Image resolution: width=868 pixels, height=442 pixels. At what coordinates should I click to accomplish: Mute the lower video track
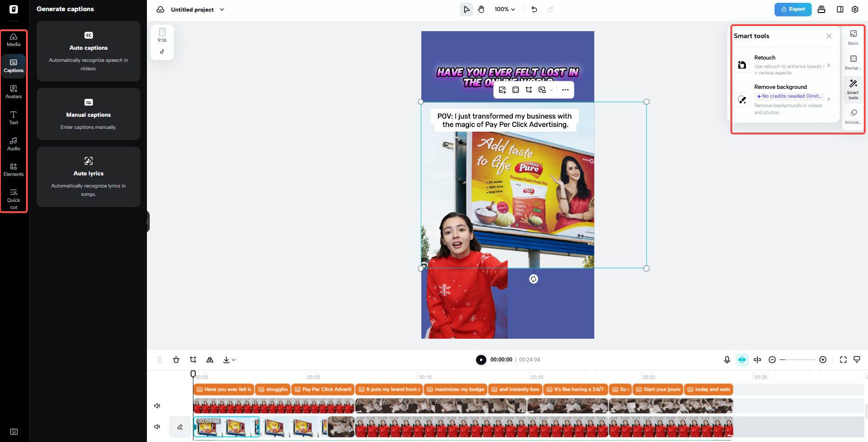[157, 427]
